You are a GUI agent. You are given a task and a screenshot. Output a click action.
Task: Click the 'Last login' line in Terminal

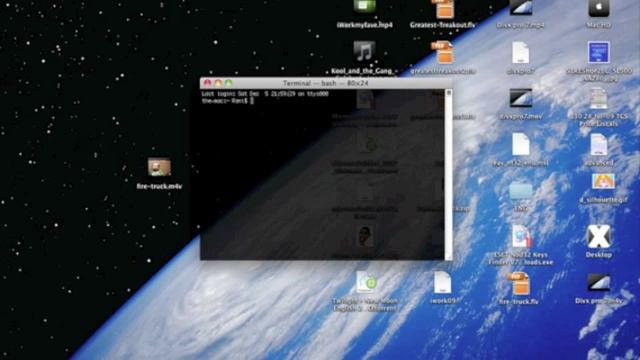coord(265,94)
